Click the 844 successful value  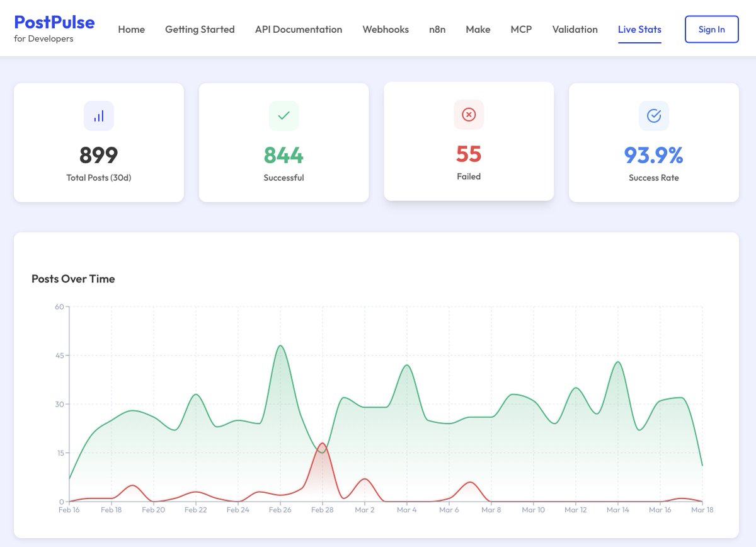(x=283, y=155)
